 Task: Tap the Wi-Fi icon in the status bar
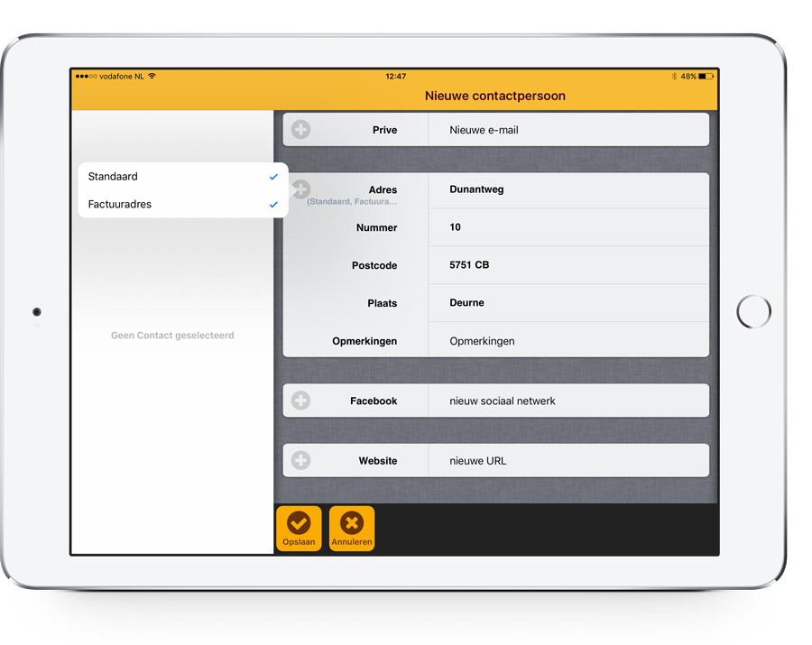[151, 76]
